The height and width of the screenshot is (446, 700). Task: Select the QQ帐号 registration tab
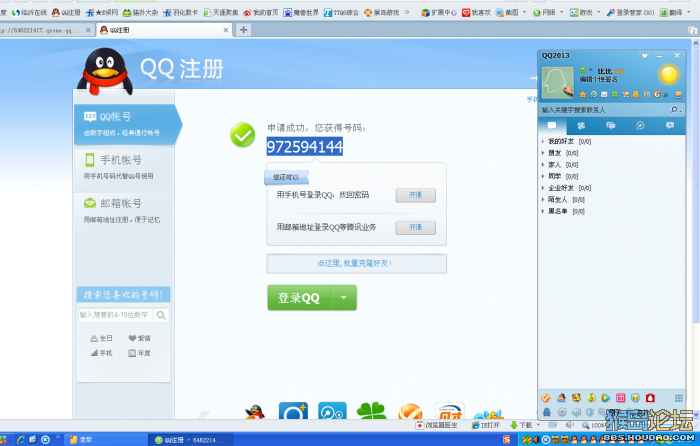click(126, 125)
